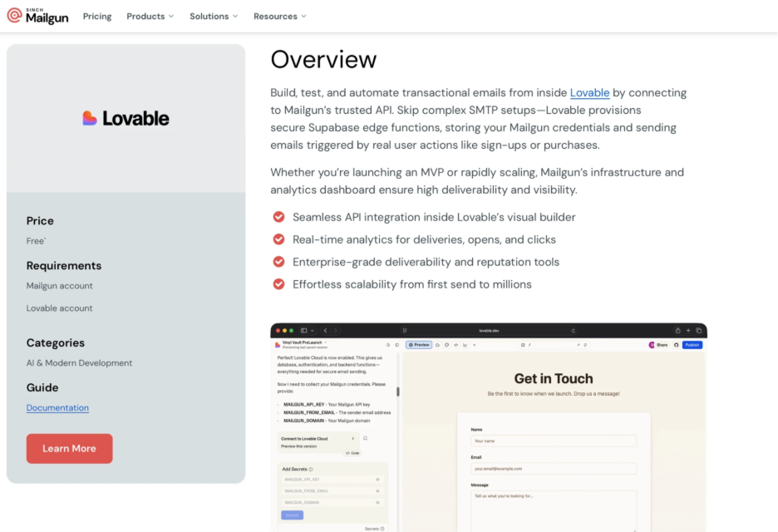Click the GitHub icon beside Publish
This screenshot has width=778, height=532.
tap(676, 344)
